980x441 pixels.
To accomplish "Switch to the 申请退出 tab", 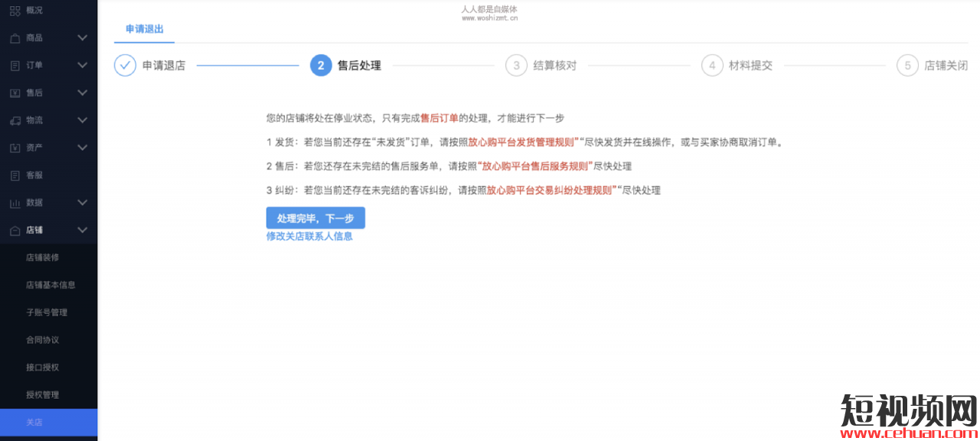I will 144,27.
